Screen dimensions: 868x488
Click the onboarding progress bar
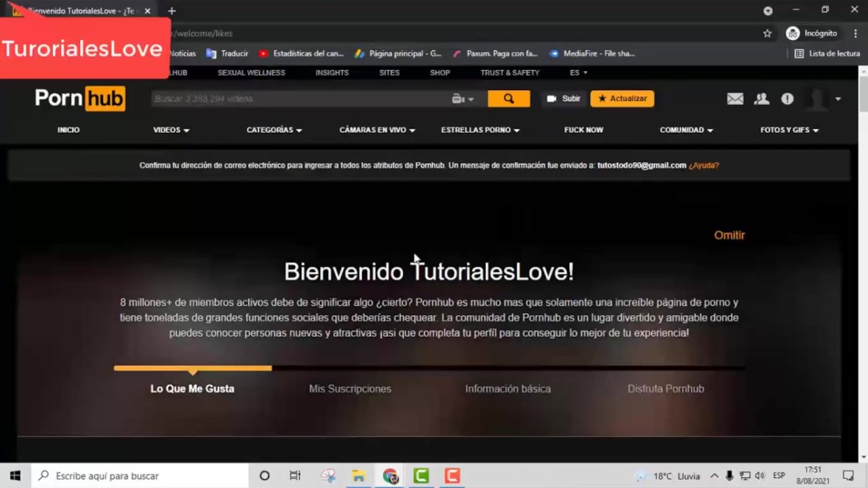click(x=429, y=368)
